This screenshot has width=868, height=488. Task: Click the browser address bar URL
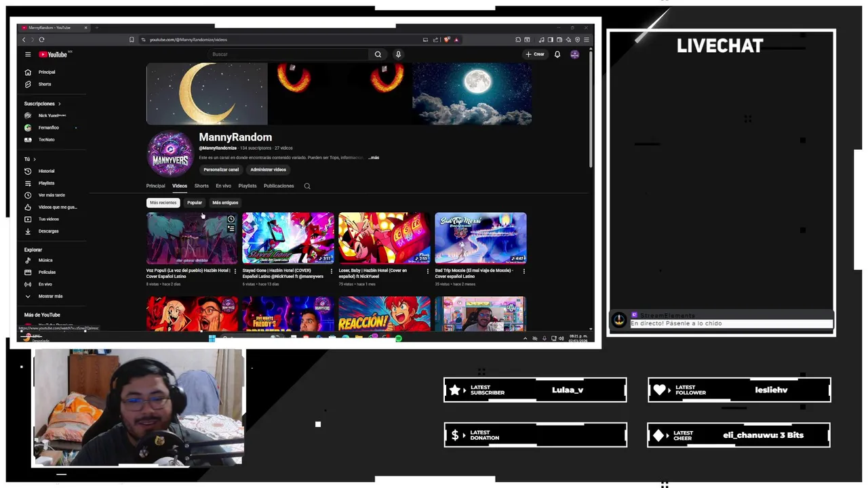tap(188, 40)
